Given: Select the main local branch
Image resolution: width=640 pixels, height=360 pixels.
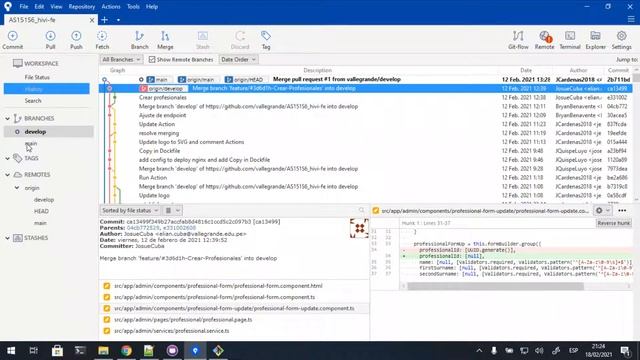Looking at the screenshot, I should pyautogui.click(x=31, y=144).
